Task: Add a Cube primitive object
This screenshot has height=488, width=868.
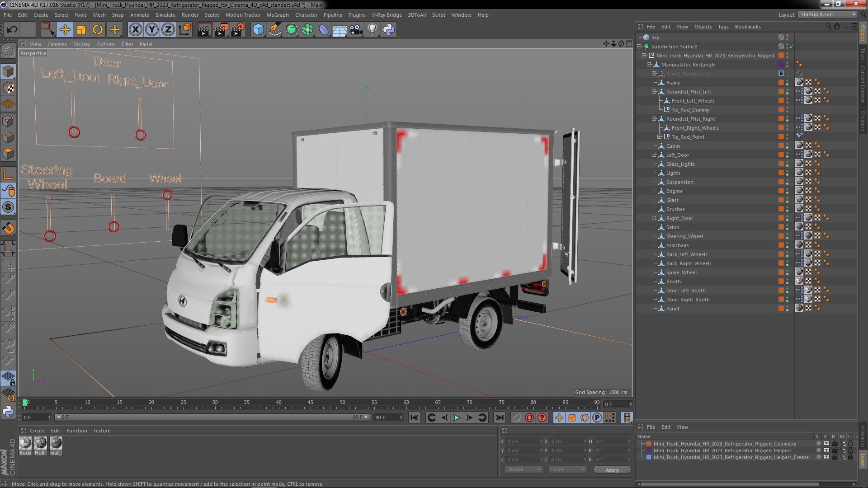Action: click(x=258, y=30)
